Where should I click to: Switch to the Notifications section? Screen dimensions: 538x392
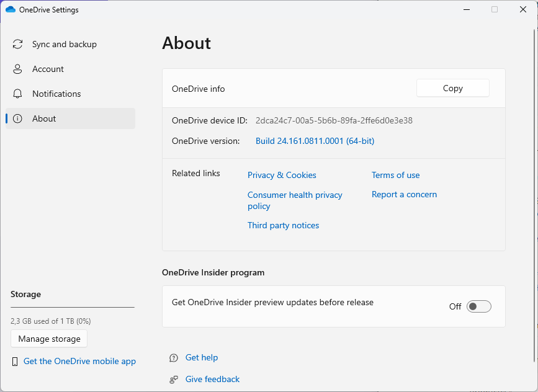(x=56, y=94)
